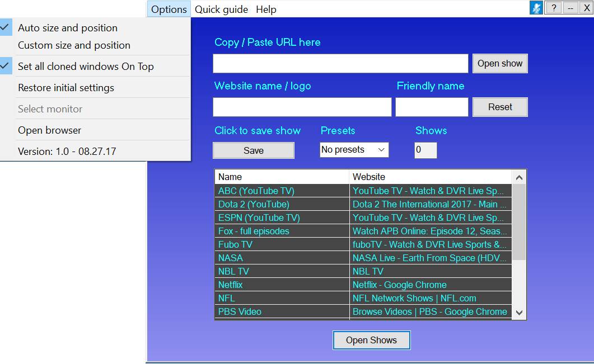The image size is (594, 364).
Task: Select Fubo TV row
Action: coord(282,244)
